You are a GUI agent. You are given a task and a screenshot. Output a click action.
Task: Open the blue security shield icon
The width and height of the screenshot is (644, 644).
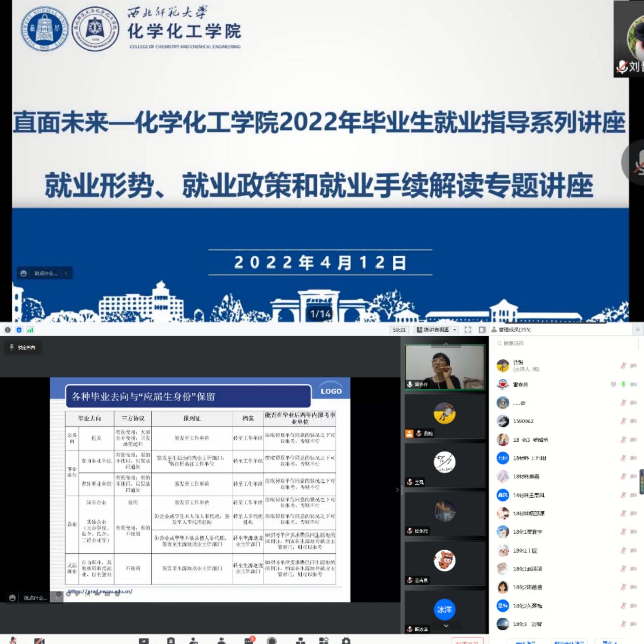click(19, 330)
